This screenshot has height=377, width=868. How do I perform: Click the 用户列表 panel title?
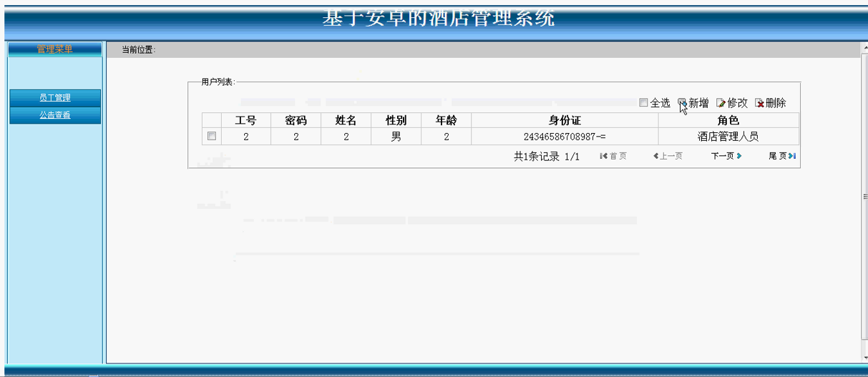(218, 82)
